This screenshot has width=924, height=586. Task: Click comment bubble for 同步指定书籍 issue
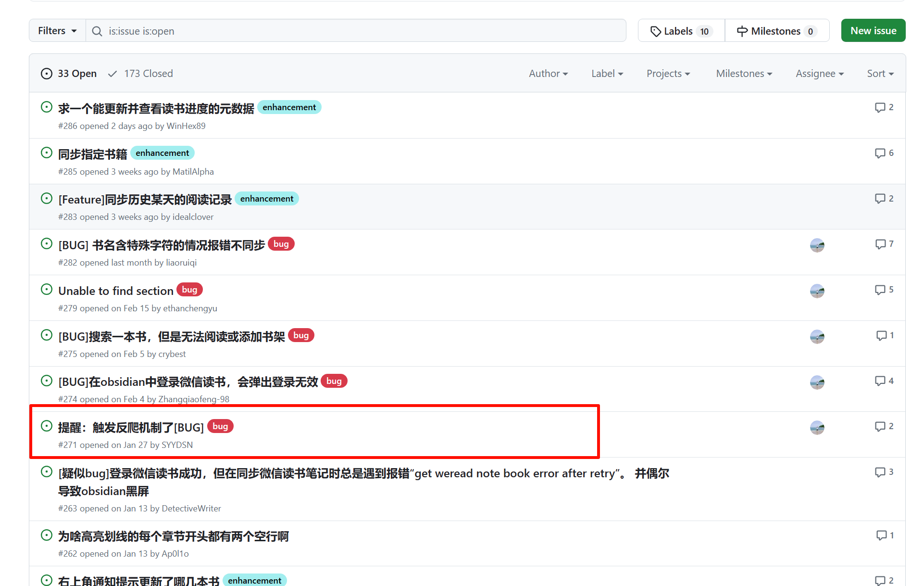point(880,153)
